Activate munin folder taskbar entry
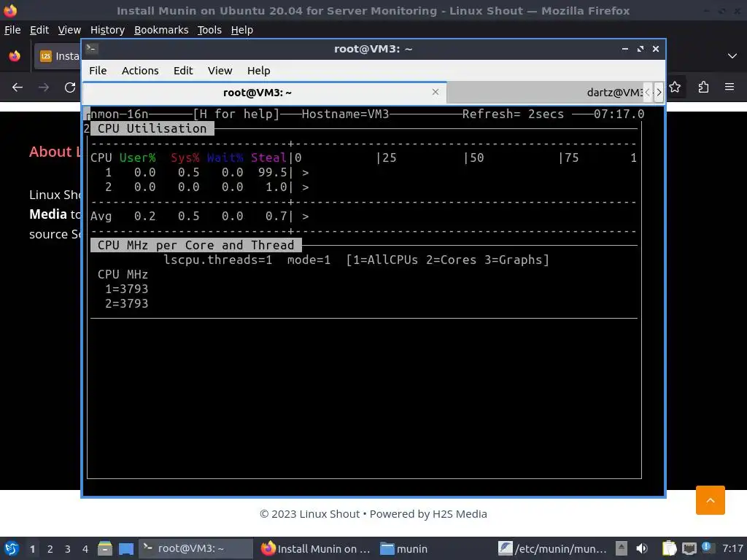Viewport: 747px width, 560px height. pos(404,548)
